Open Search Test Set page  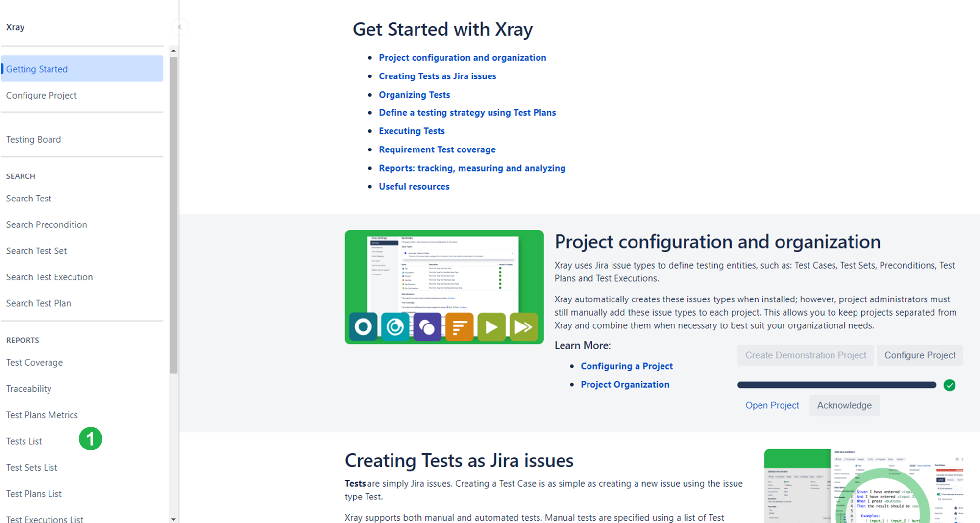pyautogui.click(x=82, y=251)
